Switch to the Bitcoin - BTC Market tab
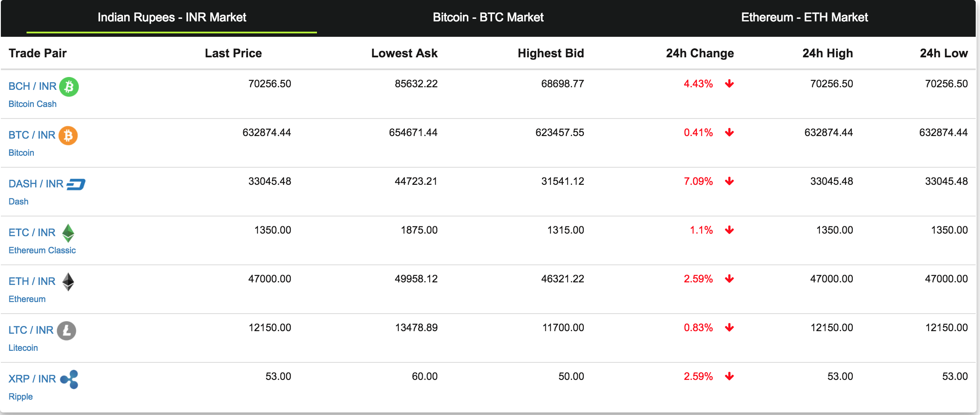The image size is (980, 415). tap(488, 18)
